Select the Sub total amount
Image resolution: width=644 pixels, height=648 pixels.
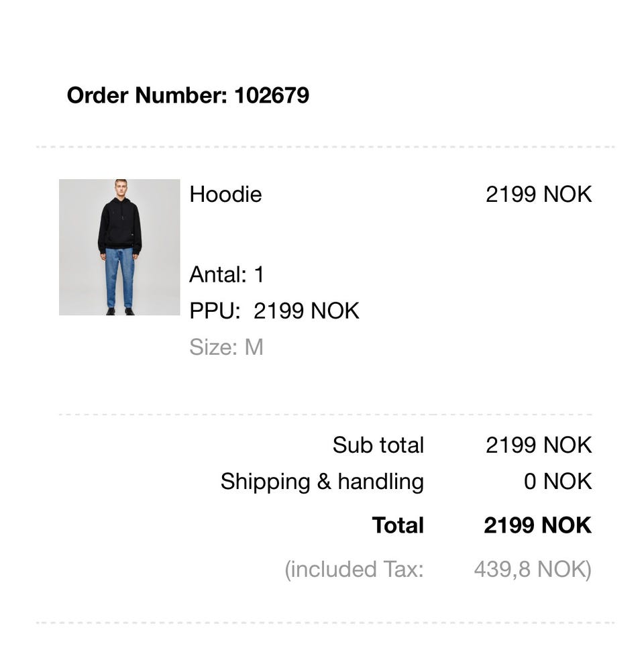point(539,445)
